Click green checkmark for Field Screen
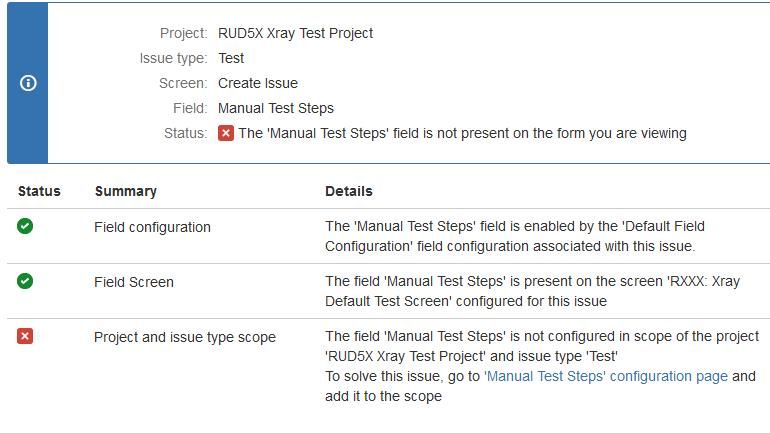The image size is (770, 434). pyautogui.click(x=25, y=281)
